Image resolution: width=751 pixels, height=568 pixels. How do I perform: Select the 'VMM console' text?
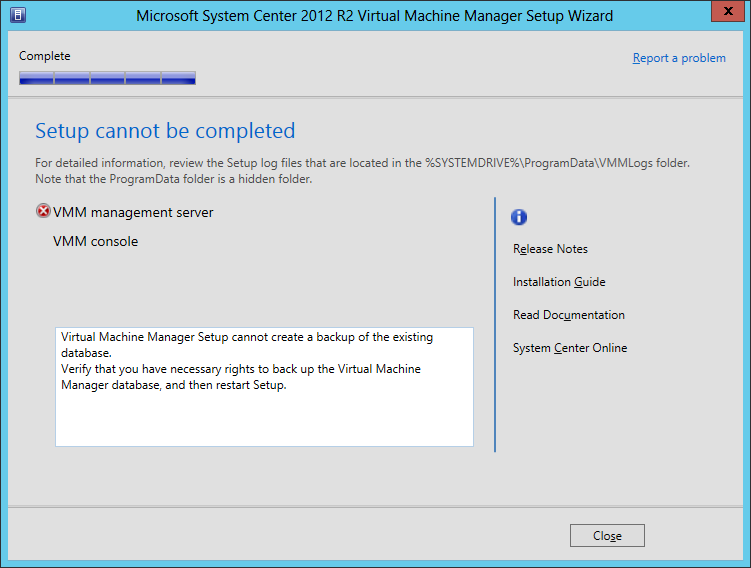coord(95,241)
